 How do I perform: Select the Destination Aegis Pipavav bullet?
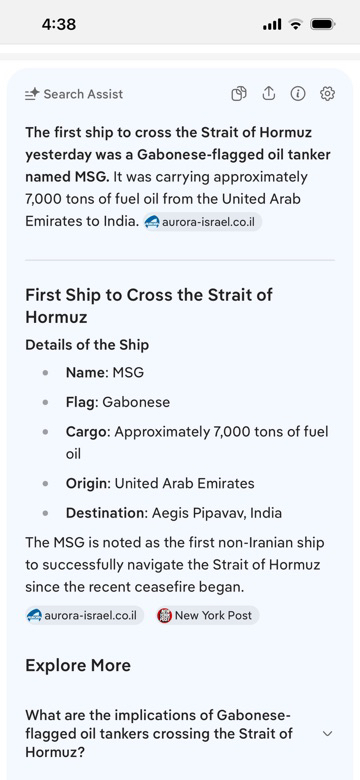click(x=174, y=513)
